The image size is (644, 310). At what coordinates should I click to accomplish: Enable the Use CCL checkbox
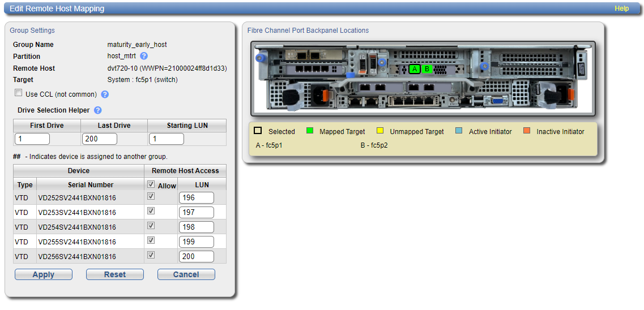[x=19, y=93]
